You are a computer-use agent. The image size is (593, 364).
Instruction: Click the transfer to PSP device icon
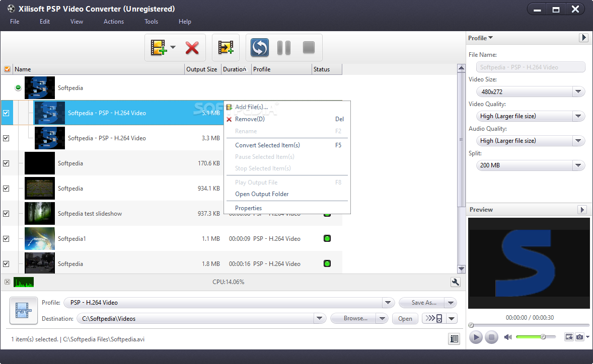pos(434,318)
